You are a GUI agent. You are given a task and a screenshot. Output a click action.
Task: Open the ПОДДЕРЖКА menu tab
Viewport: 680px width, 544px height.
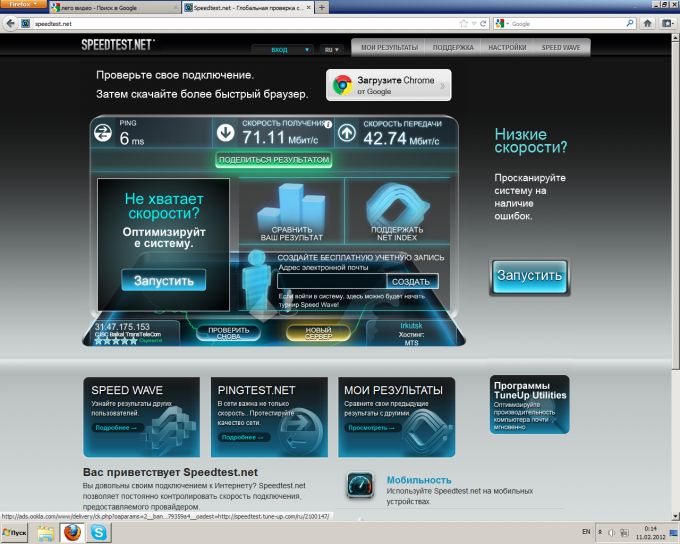453,48
